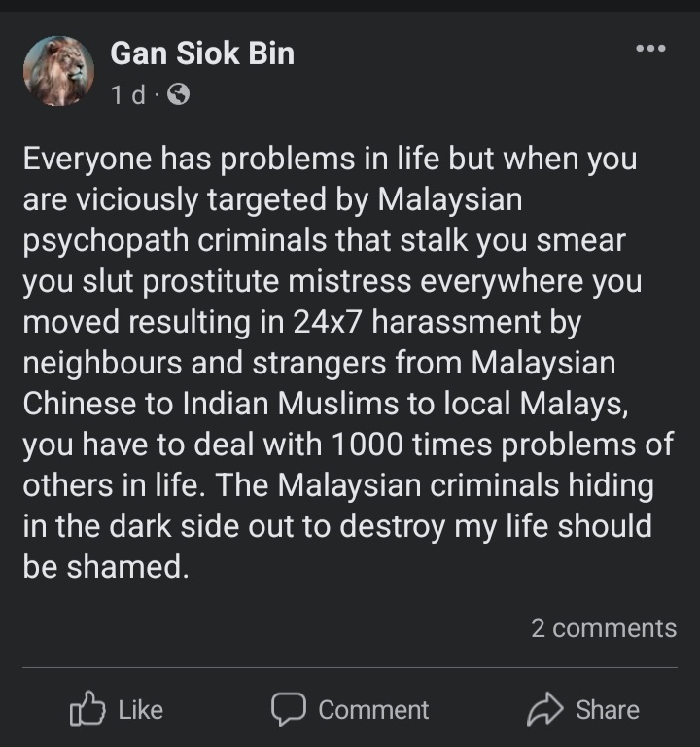This screenshot has width=700, height=747.
Task: Click the globe public audience icon
Action: (x=179, y=94)
